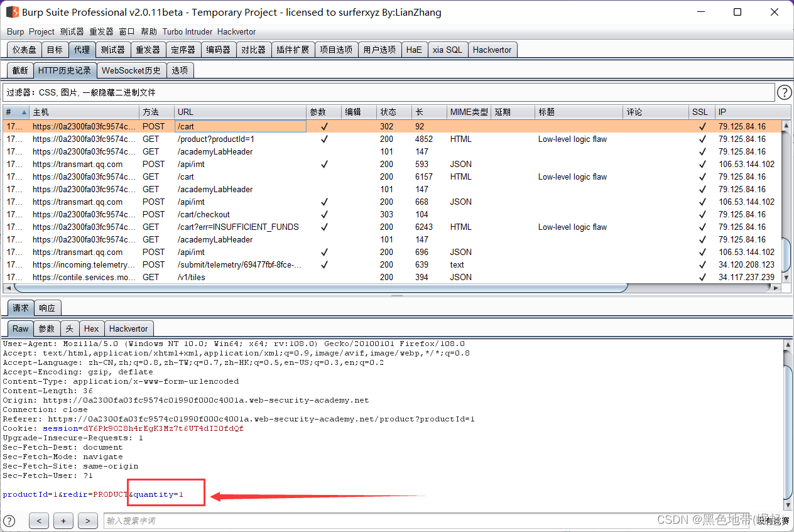Switch to the 编码器 tab

[219, 50]
